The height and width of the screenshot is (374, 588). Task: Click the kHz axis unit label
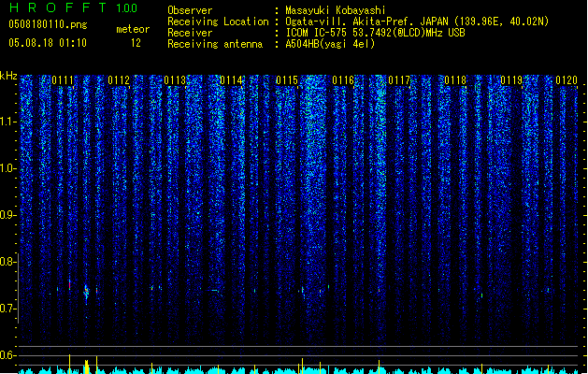[8, 76]
